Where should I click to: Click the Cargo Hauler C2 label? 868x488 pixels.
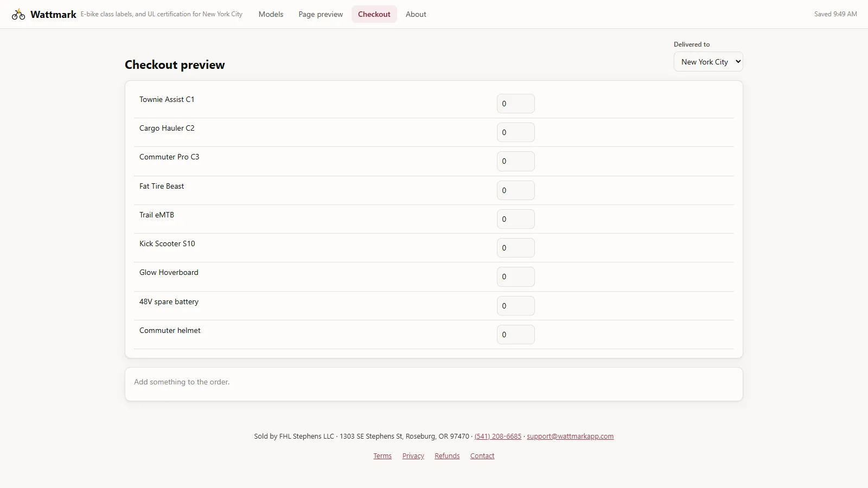tap(167, 128)
